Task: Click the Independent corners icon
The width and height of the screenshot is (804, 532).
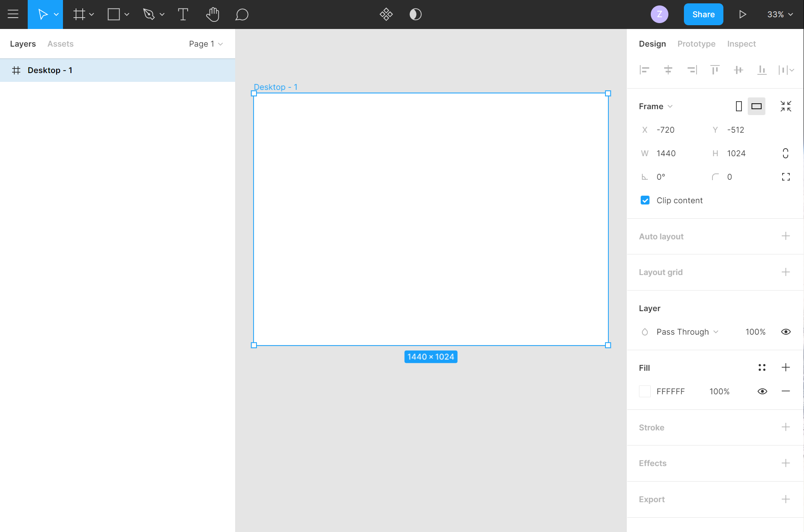Action: (786, 177)
